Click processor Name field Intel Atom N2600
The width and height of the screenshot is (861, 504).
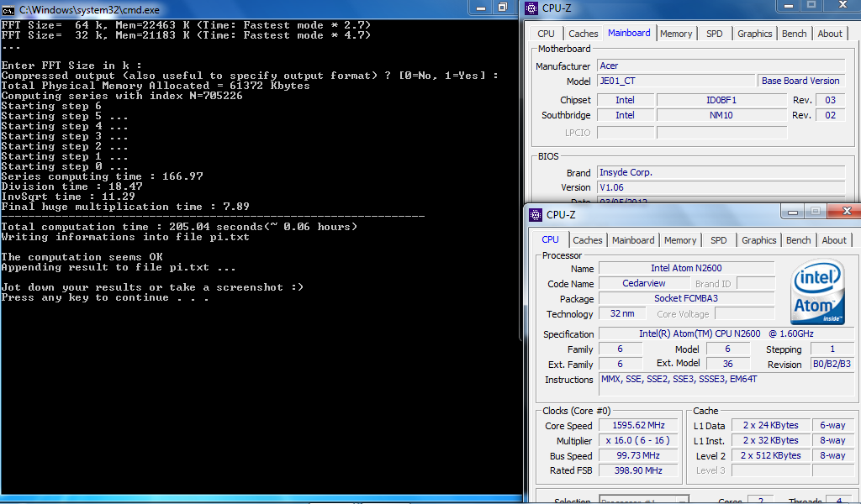click(686, 268)
